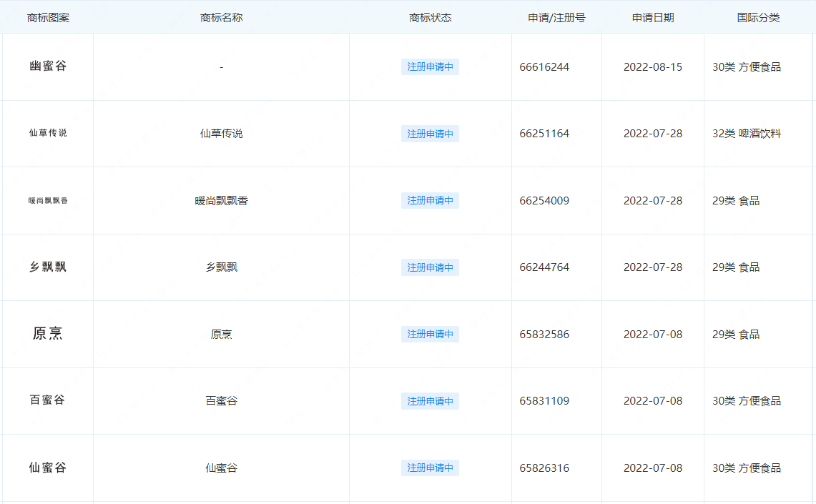Click 注册申请中 status badge for 仙草传说
This screenshot has height=504, width=816.
(430, 134)
